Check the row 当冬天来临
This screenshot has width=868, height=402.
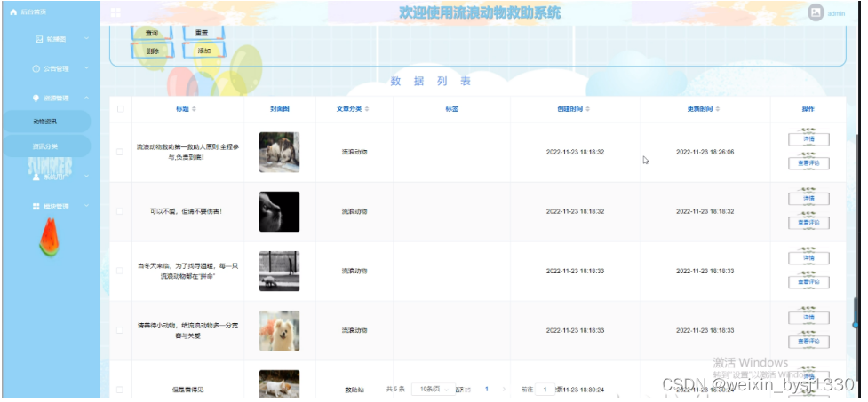pos(120,271)
